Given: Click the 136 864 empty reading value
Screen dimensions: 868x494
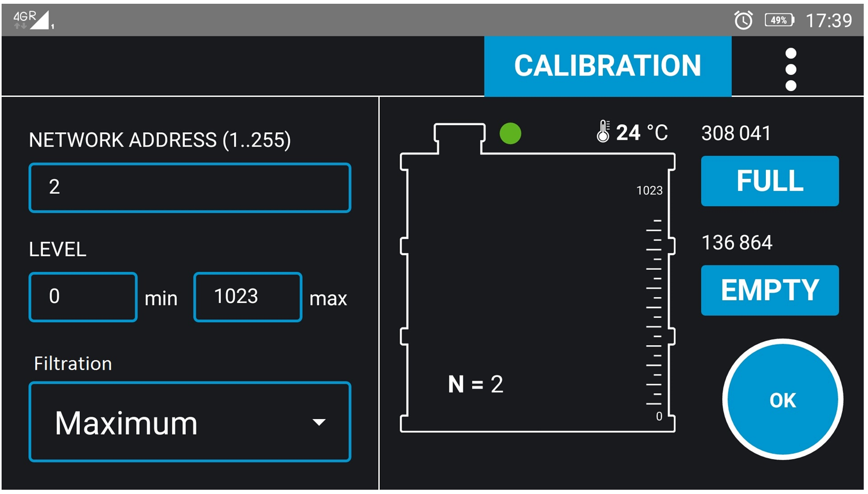Looking at the screenshot, I should point(736,243).
